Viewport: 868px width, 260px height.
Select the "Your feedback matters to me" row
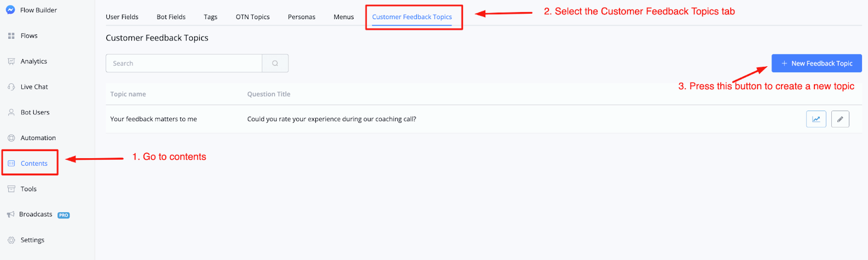click(x=484, y=119)
